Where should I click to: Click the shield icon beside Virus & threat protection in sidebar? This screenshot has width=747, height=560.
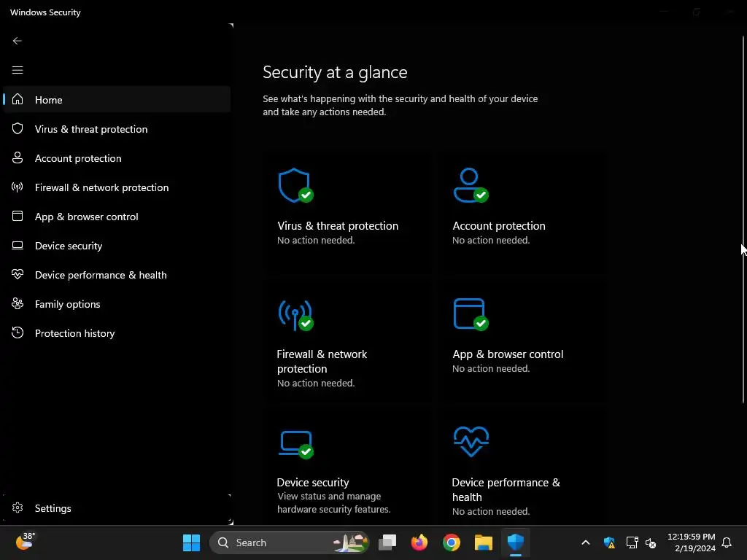point(18,128)
